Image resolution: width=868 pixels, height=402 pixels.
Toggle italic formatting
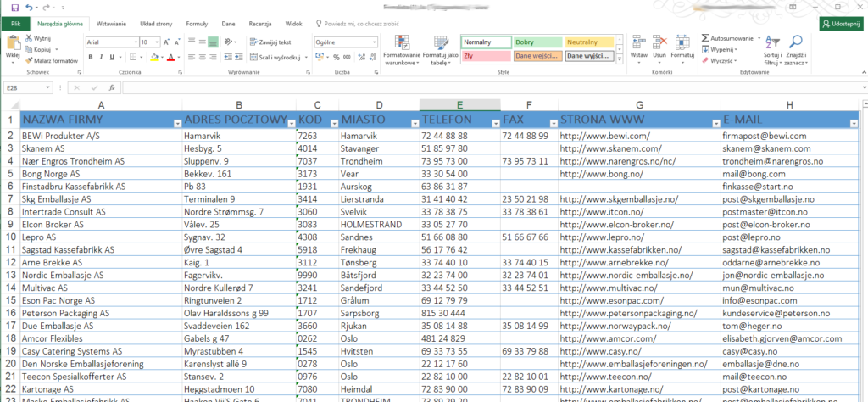coord(102,57)
